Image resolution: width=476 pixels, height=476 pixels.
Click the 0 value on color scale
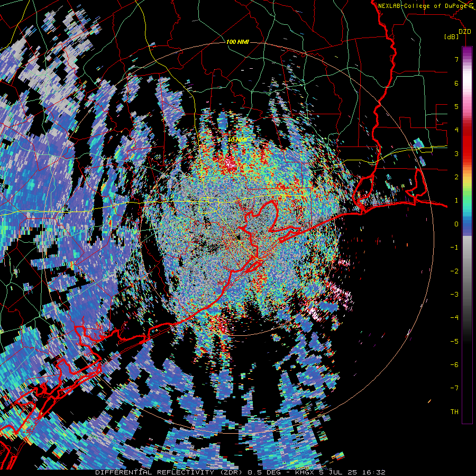pos(456,224)
